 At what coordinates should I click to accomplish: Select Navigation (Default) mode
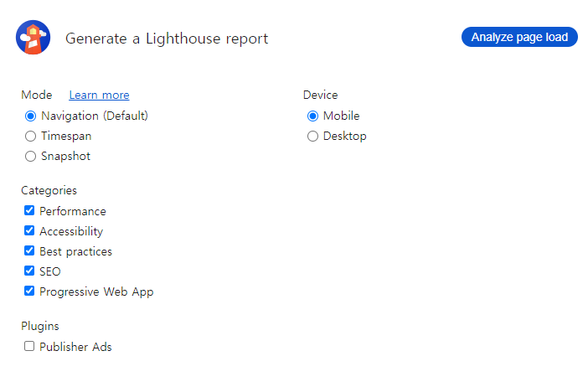click(x=30, y=116)
